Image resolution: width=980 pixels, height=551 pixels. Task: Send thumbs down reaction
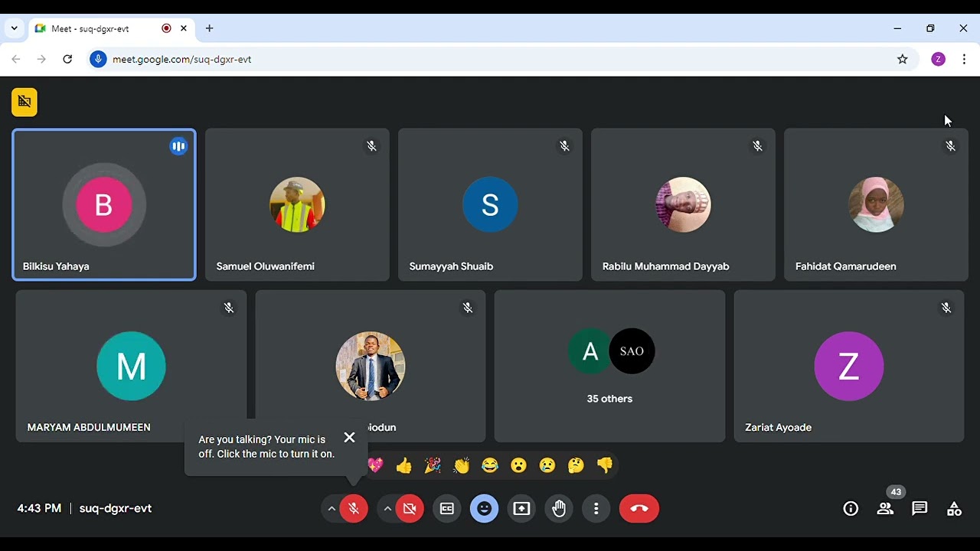(605, 465)
